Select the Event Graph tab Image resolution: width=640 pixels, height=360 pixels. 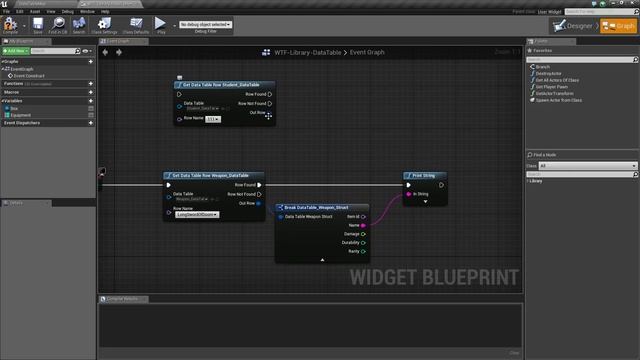pos(124,41)
